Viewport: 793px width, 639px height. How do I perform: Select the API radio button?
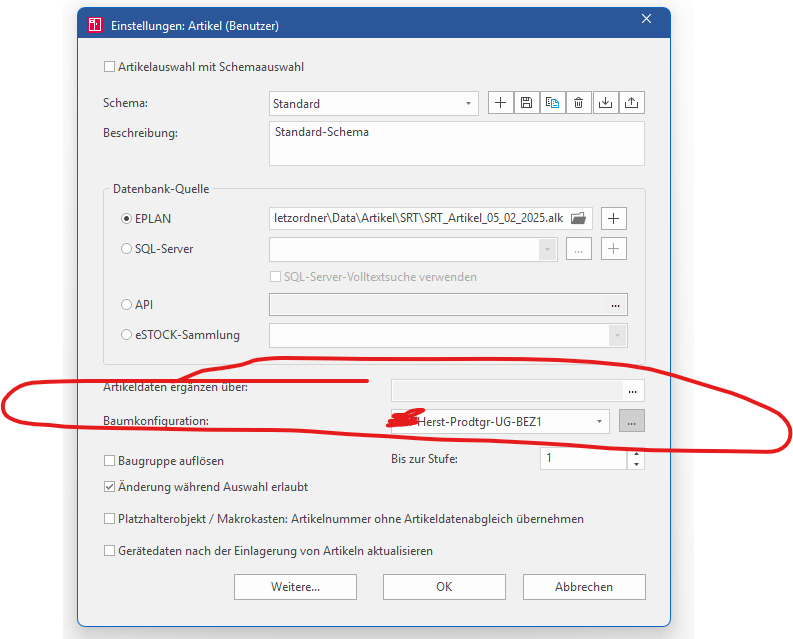coord(126,305)
